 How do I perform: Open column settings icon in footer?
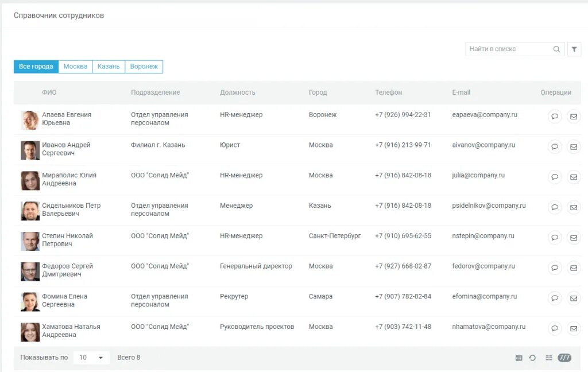tap(549, 358)
